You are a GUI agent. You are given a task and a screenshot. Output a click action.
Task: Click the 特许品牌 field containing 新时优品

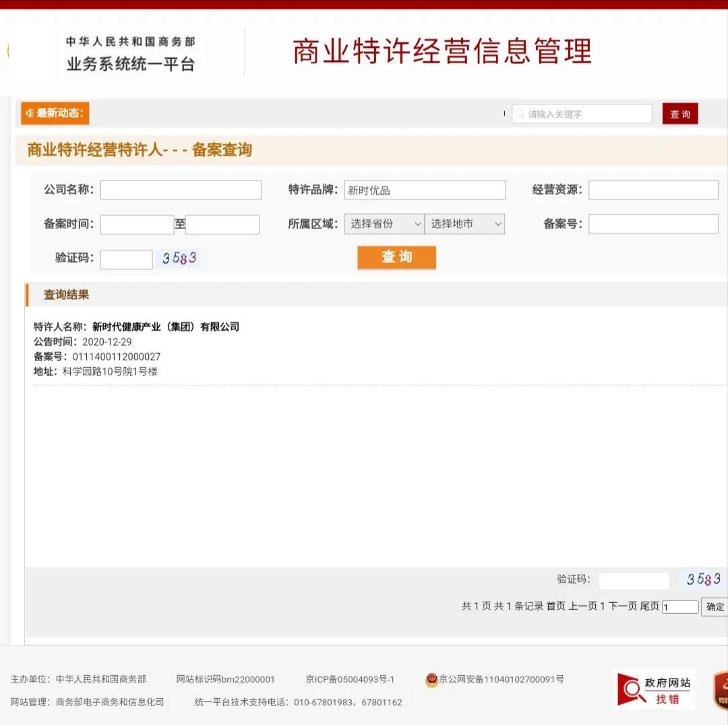[x=425, y=190]
